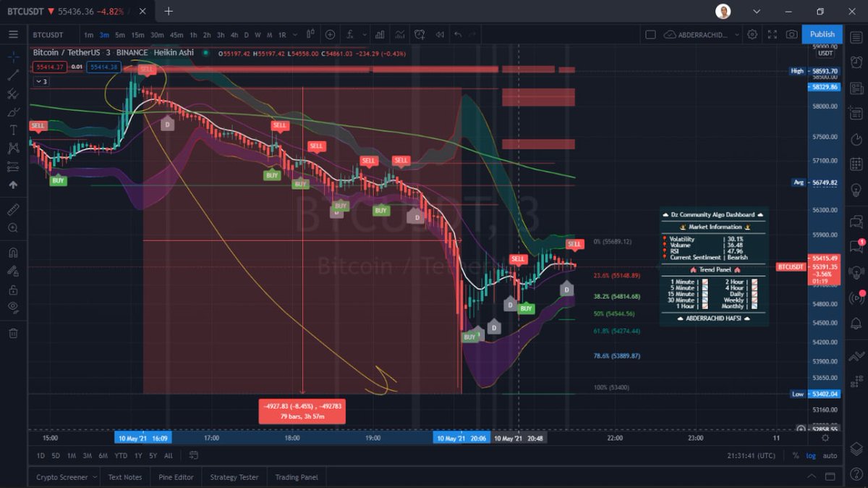Set date range to 1D
Screen dimensions: 868x488
[41, 455]
